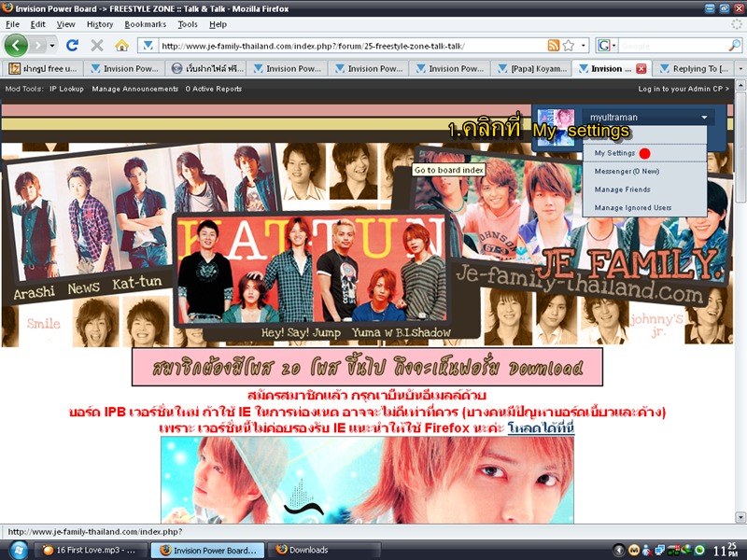
Task: Click the site favicon in the address bar
Action: (x=148, y=46)
